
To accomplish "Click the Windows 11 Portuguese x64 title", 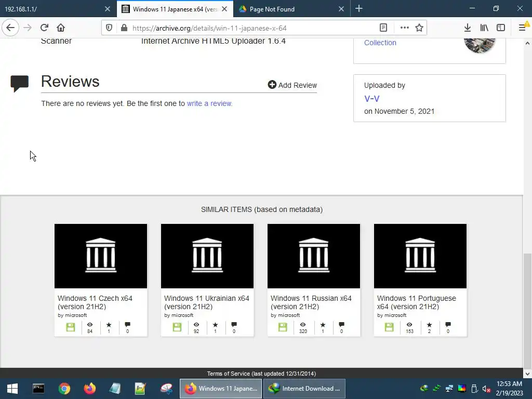I will click(417, 302).
